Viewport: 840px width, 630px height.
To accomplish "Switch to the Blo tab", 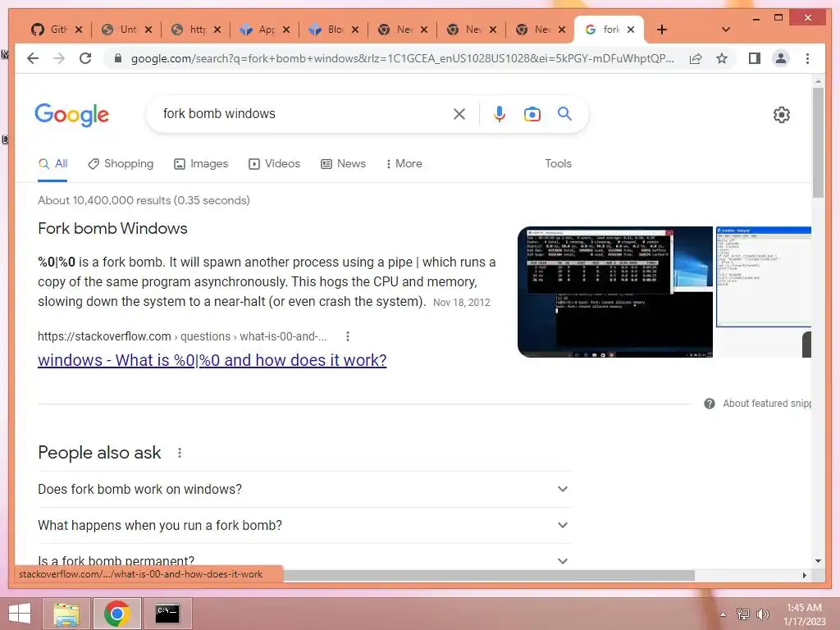I will point(329,30).
